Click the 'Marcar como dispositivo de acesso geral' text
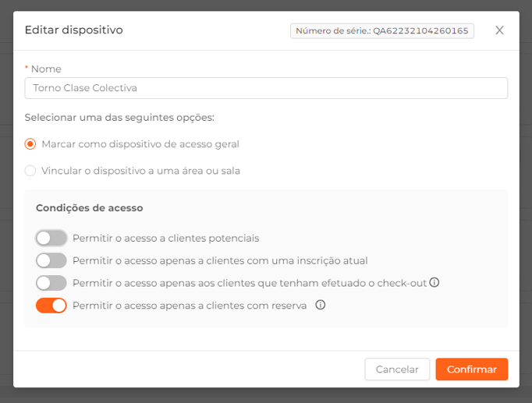Screen dimensions: 532x403 (x=140, y=144)
